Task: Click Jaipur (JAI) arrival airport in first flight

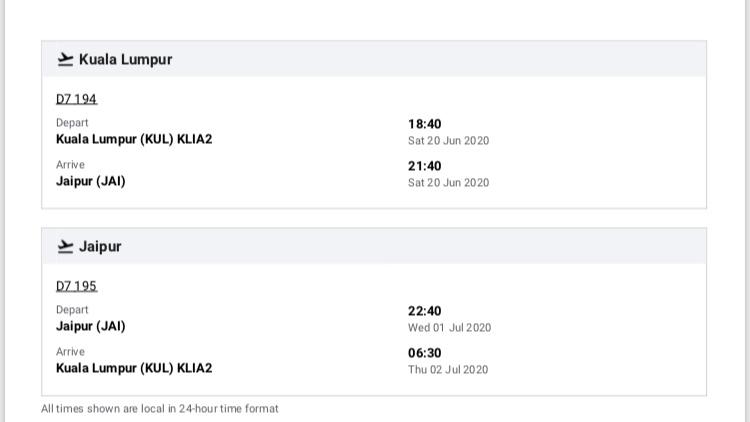Action: (x=91, y=181)
